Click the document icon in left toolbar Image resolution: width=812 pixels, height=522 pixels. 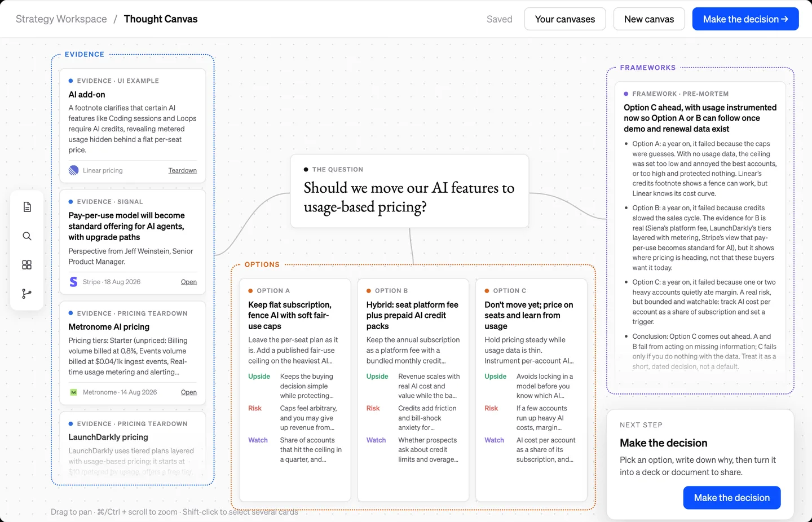coord(27,207)
